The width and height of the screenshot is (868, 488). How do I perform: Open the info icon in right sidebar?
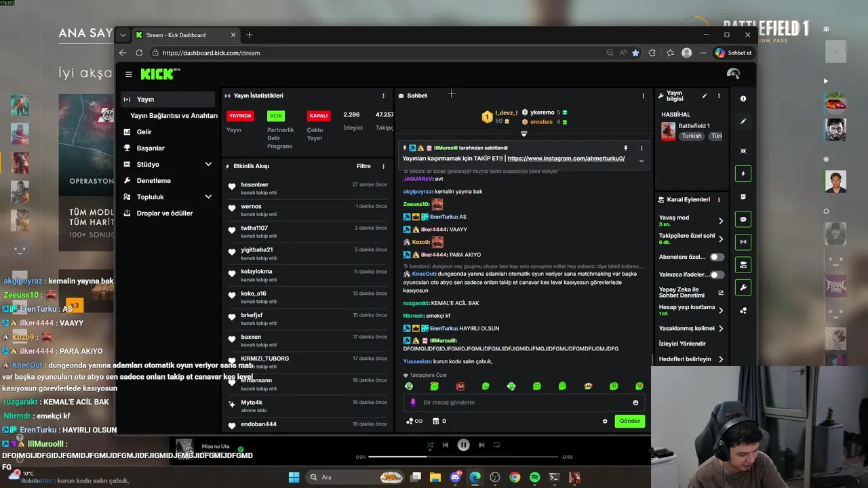point(743,99)
